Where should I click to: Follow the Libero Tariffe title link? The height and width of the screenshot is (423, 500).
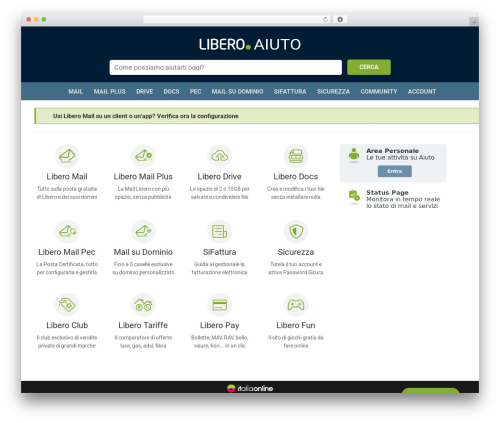coord(143,325)
